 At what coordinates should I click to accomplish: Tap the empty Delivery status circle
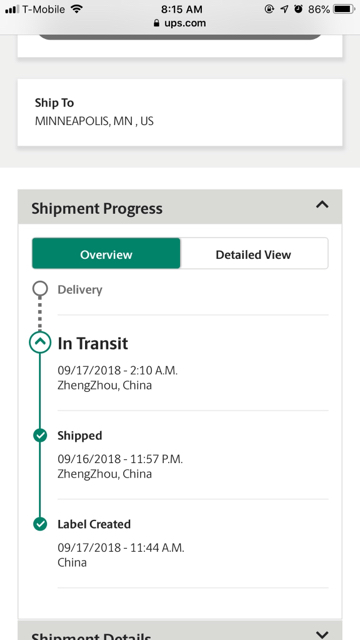click(x=40, y=289)
